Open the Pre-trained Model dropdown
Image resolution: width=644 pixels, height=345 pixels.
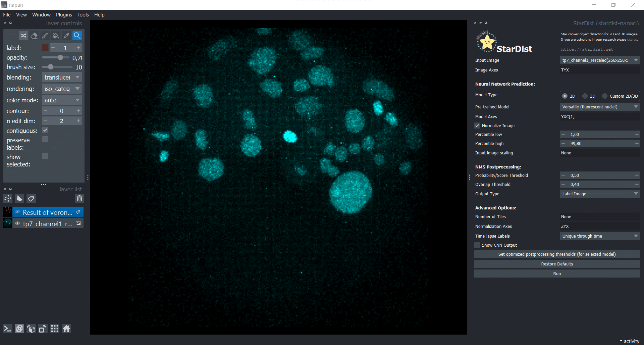tap(600, 107)
